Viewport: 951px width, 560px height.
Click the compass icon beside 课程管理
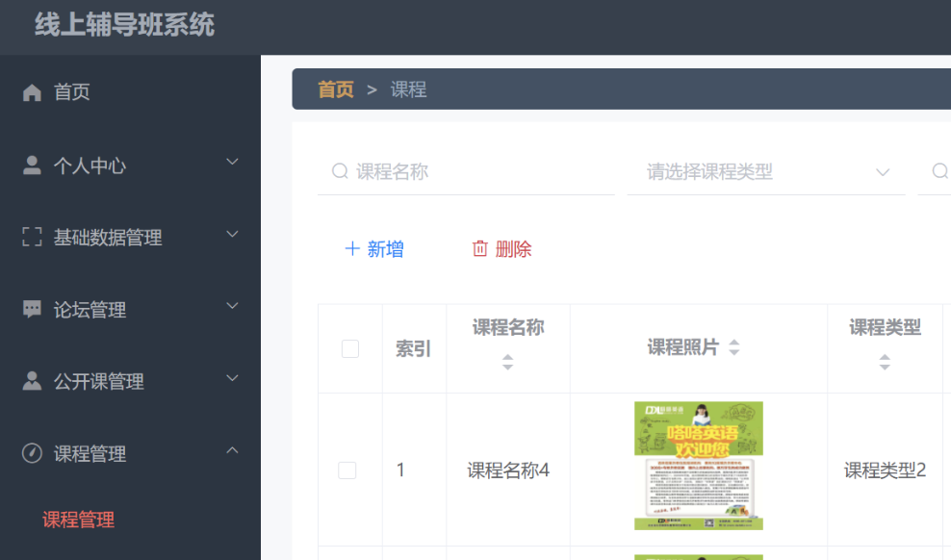(32, 453)
